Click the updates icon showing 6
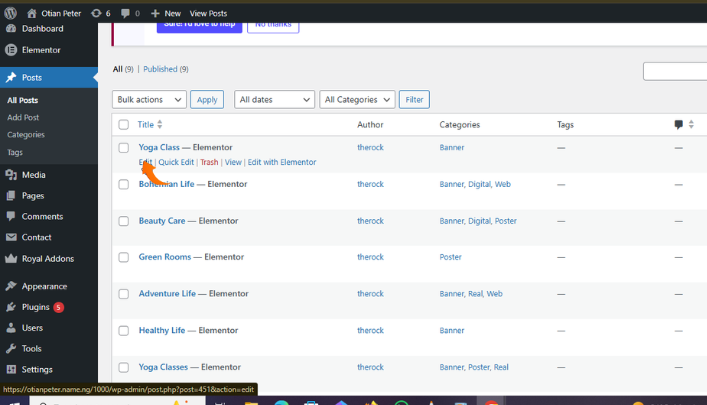Viewport: 707px width, 405px height. click(95, 13)
